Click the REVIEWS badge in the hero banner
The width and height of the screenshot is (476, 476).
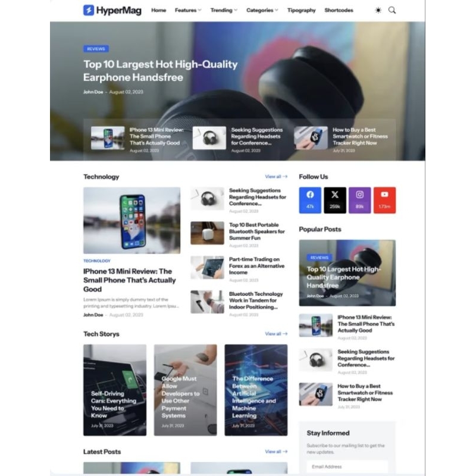(95, 49)
